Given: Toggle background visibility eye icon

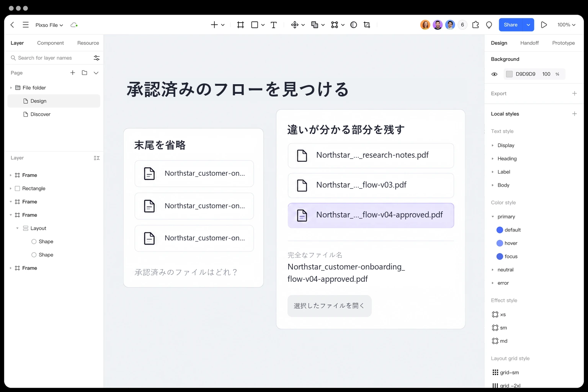Looking at the screenshot, I should (x=494, y=74).
